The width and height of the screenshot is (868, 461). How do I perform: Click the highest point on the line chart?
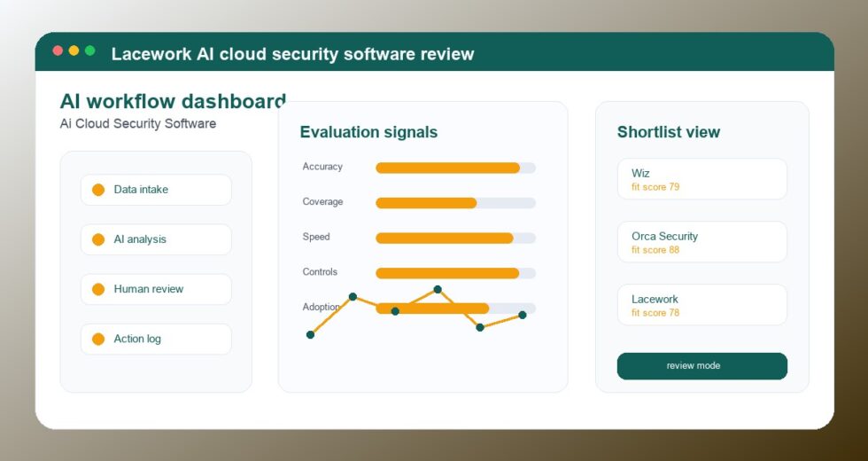click(x=438, y=289)
